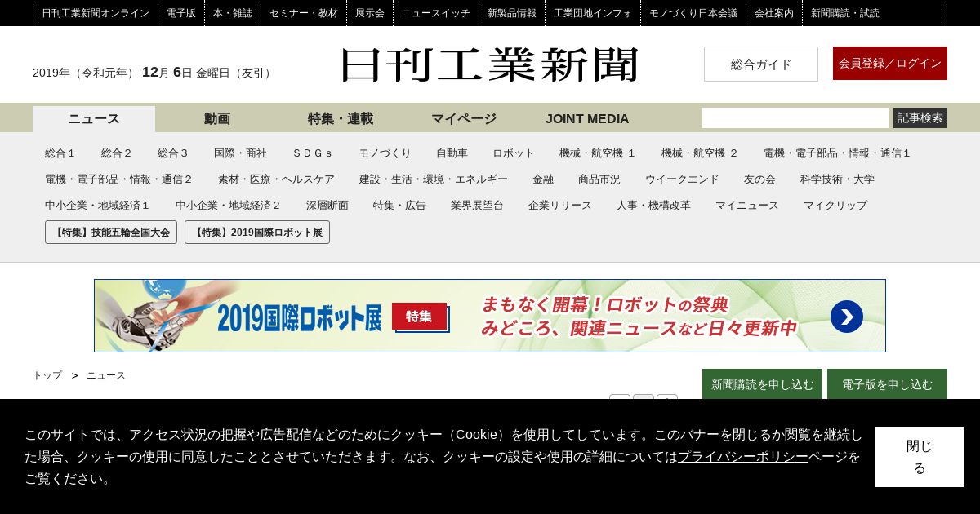980x514 pixels.
Task: Open 電機・電子部品・情報・通信１ category
Action: coord(837,153)
